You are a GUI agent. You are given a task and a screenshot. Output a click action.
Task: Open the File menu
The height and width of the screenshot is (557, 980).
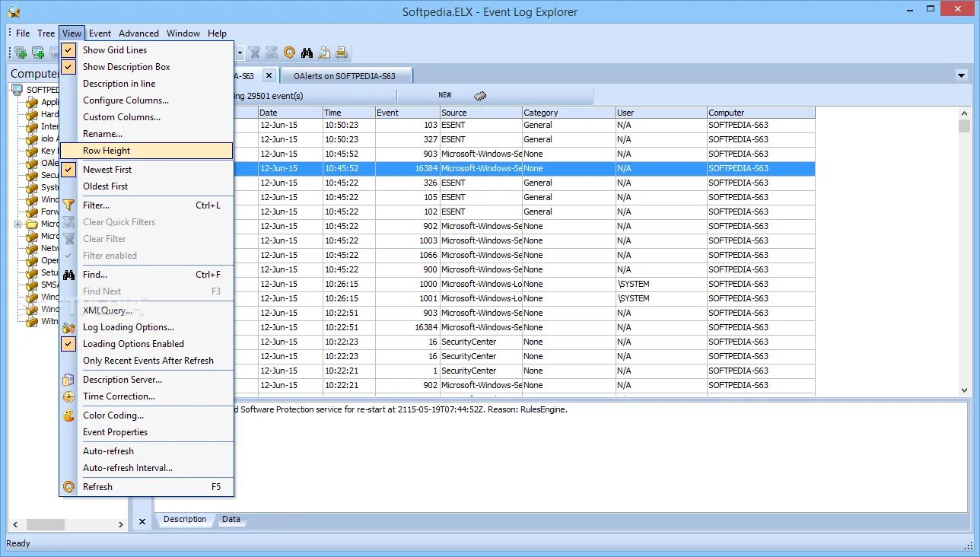click(23, 33)
